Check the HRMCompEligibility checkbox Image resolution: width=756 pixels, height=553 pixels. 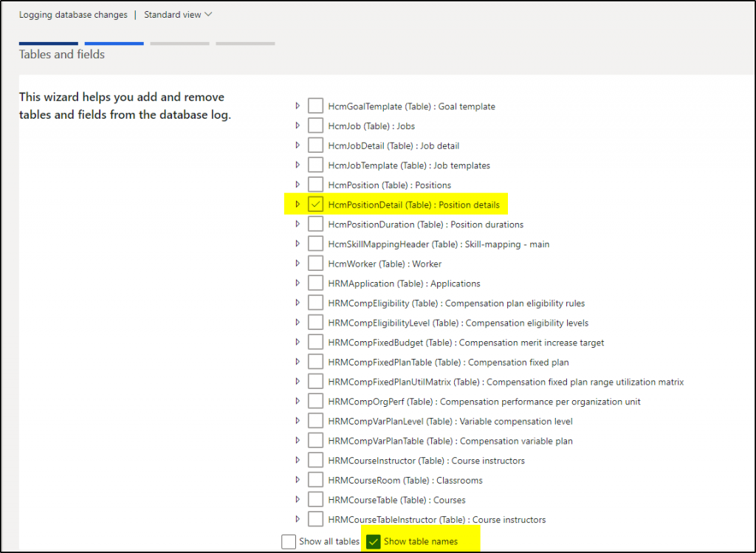(315, 302)
